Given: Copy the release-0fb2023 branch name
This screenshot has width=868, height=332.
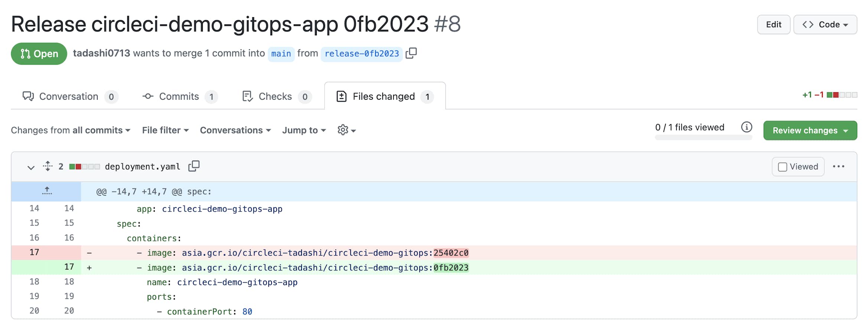Looking at the screenshot, I should click(x=411, y=54).
